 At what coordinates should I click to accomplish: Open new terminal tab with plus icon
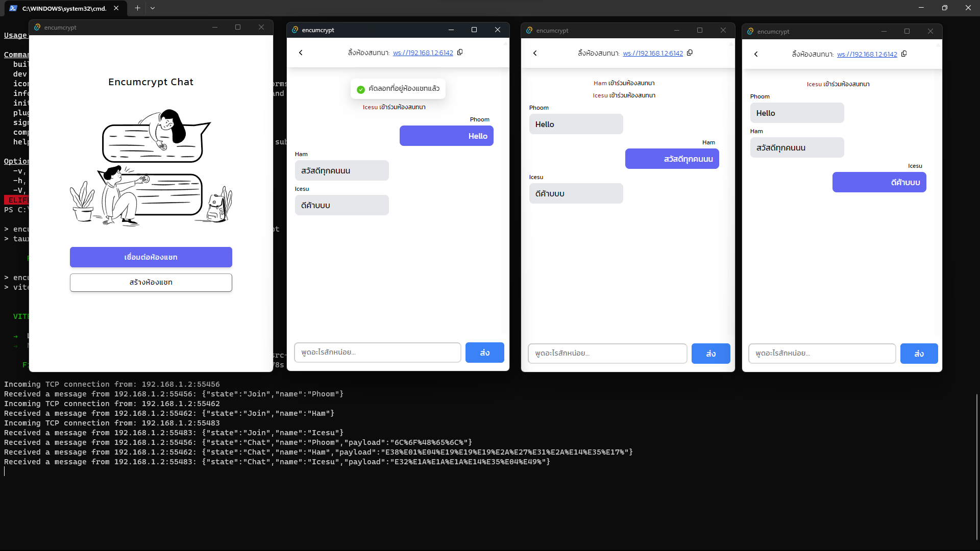tap(137, 8)
